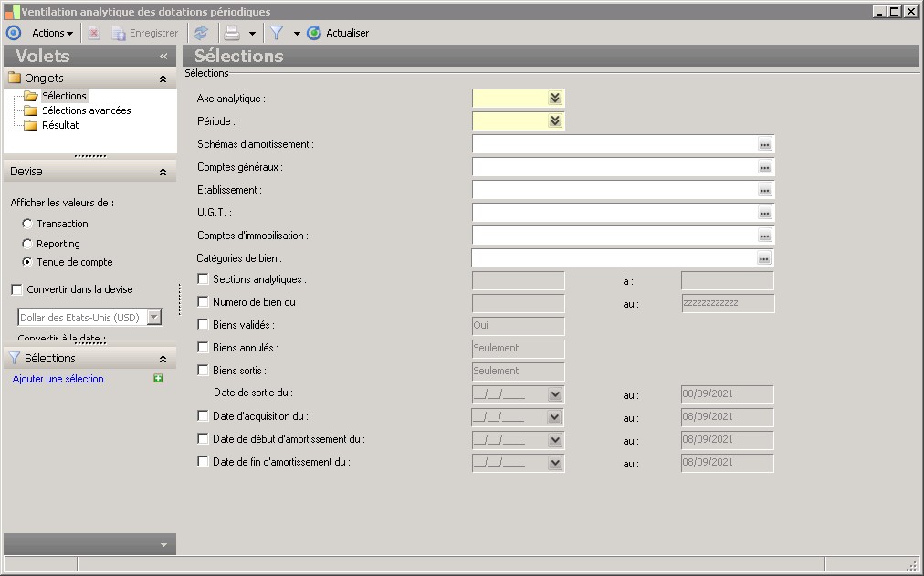Collapse the Volets panel with double chevron
Viewport: 924px width, 576px height.
pos(164,57)
